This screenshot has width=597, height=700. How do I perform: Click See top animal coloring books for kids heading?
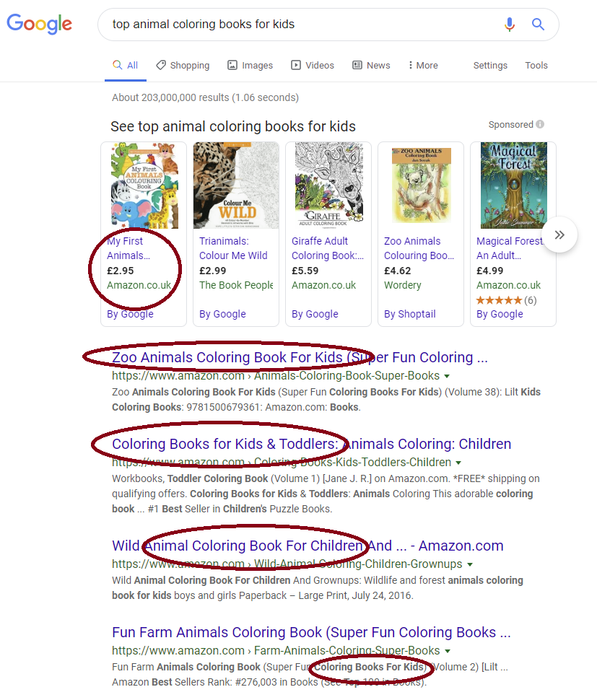pyautogui.click(x=233, y=127)
